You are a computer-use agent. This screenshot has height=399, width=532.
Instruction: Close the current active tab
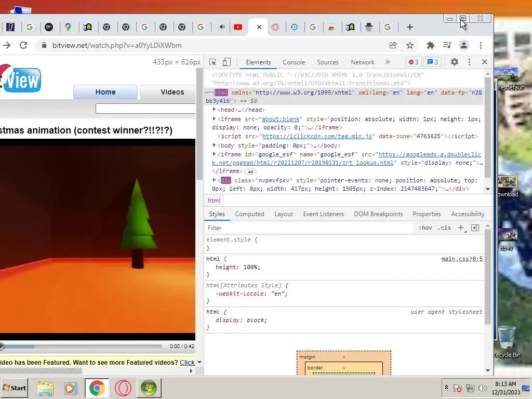259,27
